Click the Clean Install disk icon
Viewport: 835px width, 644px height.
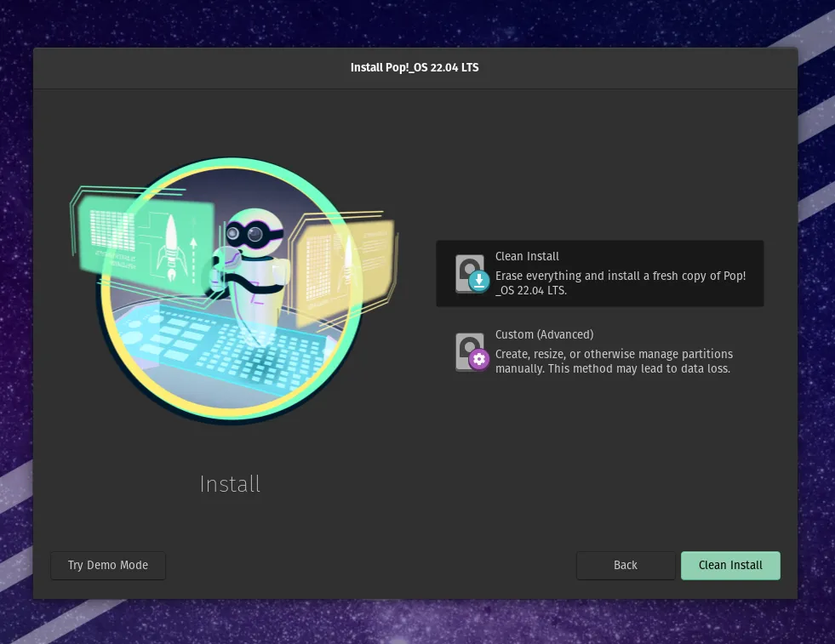coord(469,272)
